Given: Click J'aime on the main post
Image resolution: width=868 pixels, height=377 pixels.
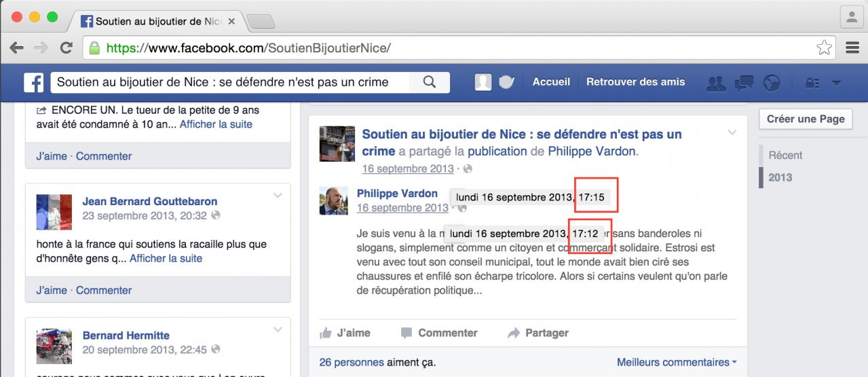Looking at the screenshot, I should [354, 333].
